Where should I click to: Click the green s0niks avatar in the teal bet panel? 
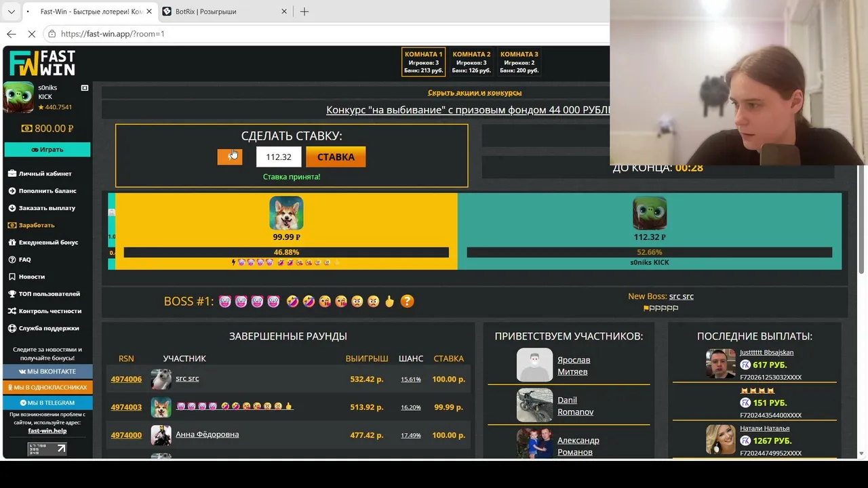coord(650,213)
